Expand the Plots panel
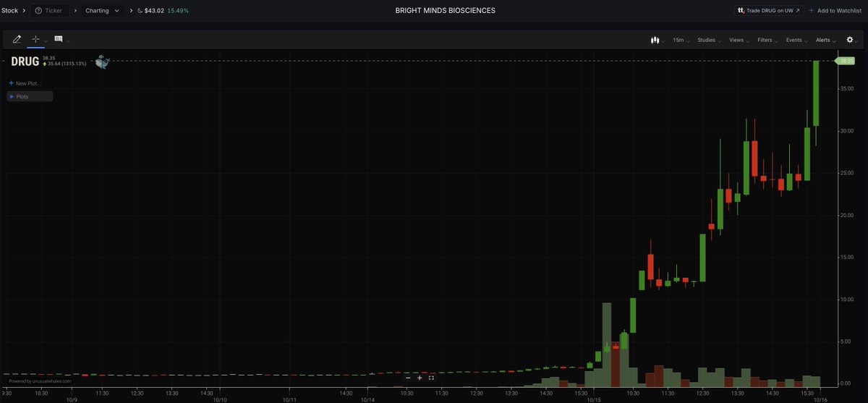This screenshot has height=403, width=868. pyautogui.click(x=30, y=96)
